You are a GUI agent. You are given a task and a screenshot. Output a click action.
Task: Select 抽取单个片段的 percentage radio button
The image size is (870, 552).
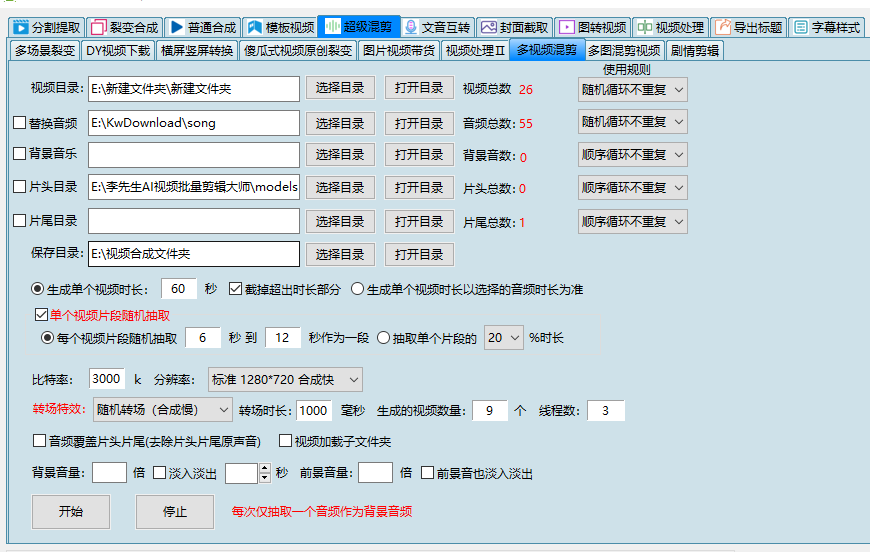(x=383, y=338)
